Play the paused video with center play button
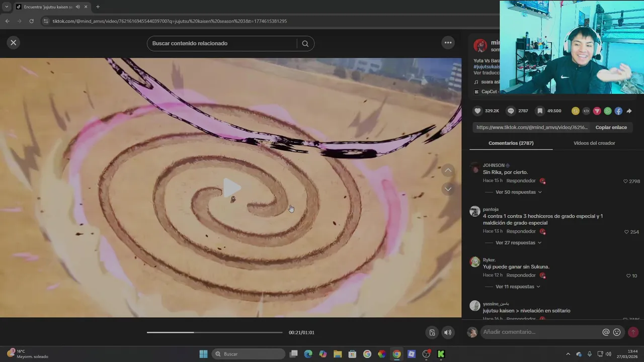 point(231,188)
